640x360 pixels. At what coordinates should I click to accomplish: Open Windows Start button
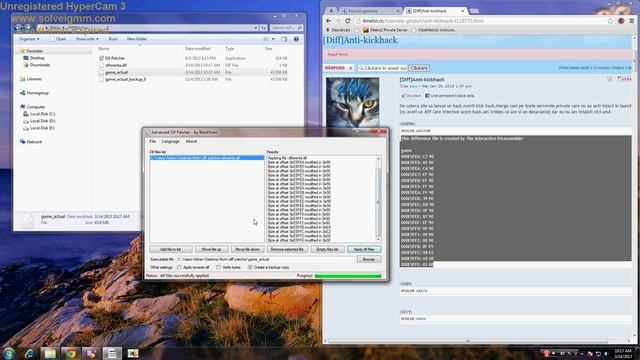(x=9, y=353)
